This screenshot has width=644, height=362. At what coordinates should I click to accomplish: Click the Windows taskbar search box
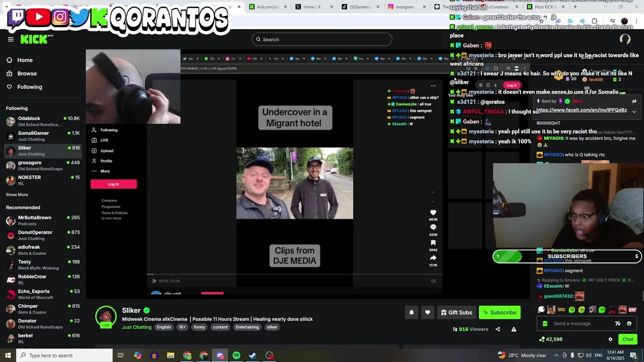click(x=64, y=355)
